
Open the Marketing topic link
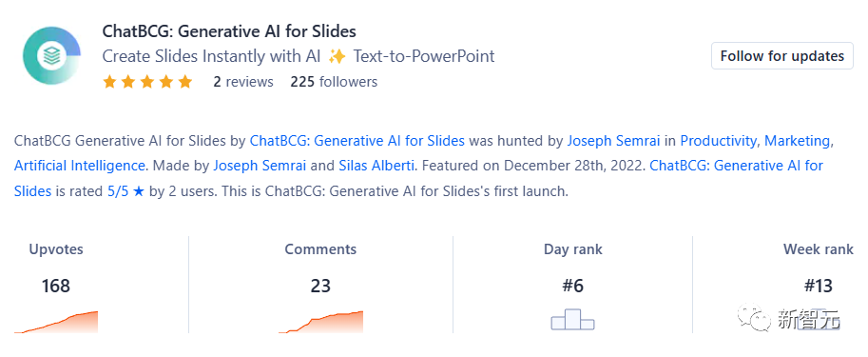click(797, 141)
